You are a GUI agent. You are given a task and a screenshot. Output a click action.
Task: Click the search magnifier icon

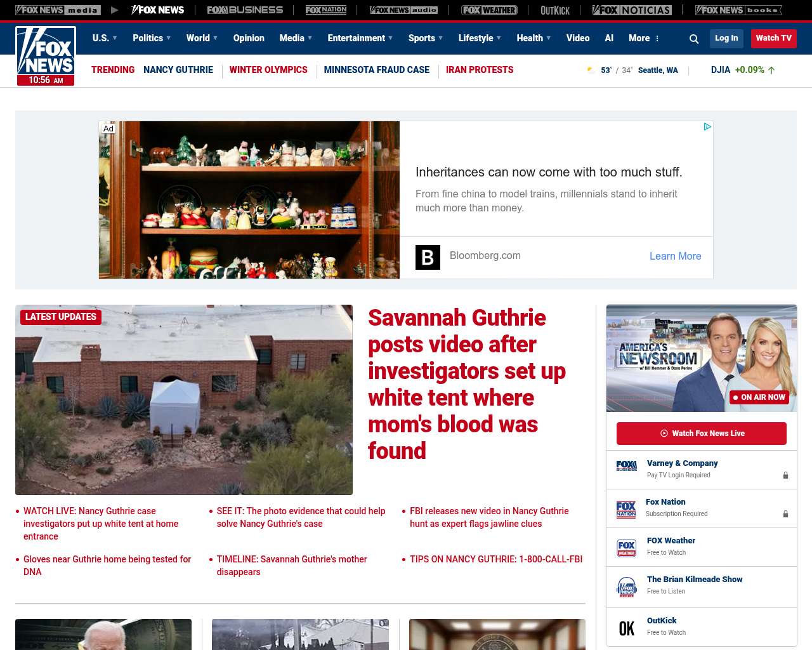coord(694,39)
